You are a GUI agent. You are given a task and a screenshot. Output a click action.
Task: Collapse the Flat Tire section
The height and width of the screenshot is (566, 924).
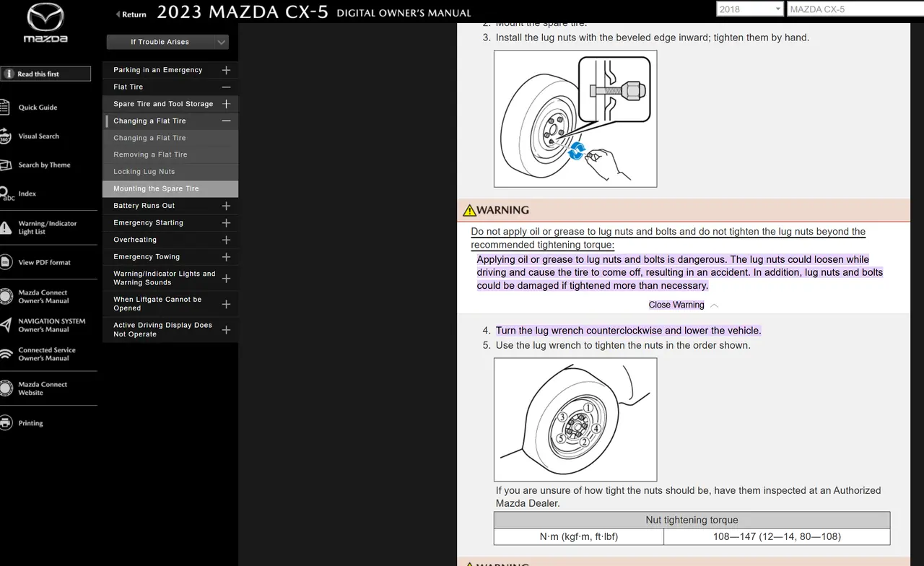pos(226,87)
